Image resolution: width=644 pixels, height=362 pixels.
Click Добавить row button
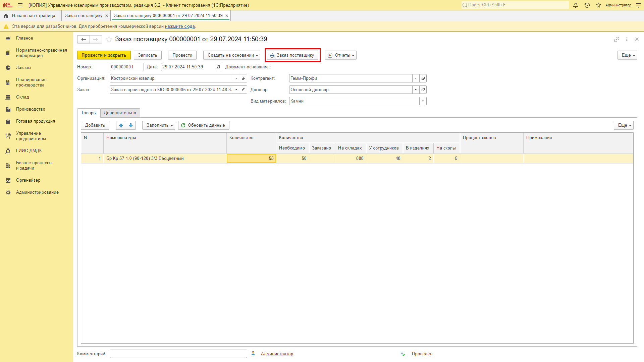coord(95,125)
